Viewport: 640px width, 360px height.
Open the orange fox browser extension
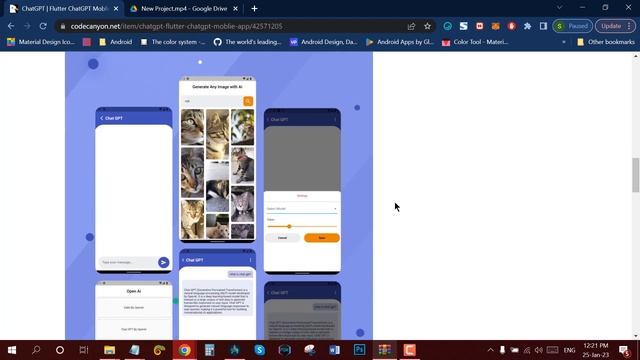[496, 26]
